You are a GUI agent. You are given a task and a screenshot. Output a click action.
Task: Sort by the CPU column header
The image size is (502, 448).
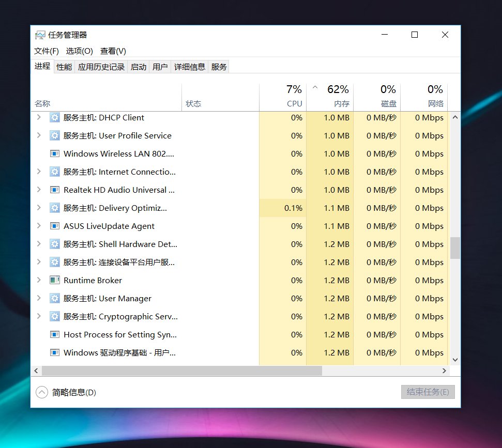283,97
